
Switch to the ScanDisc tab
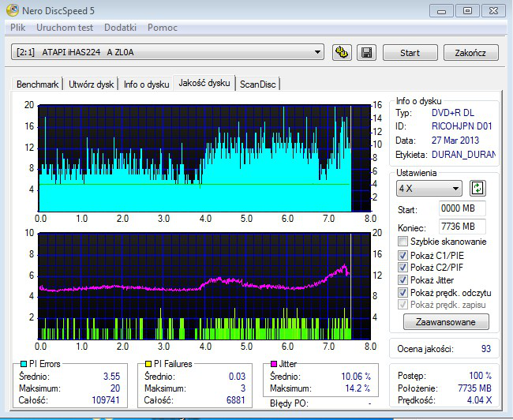(258, 84)
